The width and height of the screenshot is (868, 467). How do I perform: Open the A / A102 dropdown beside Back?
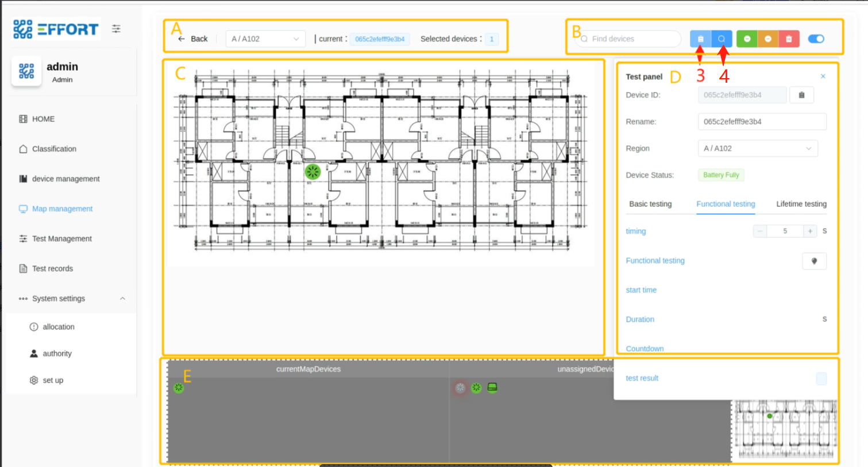click(265, 39)
